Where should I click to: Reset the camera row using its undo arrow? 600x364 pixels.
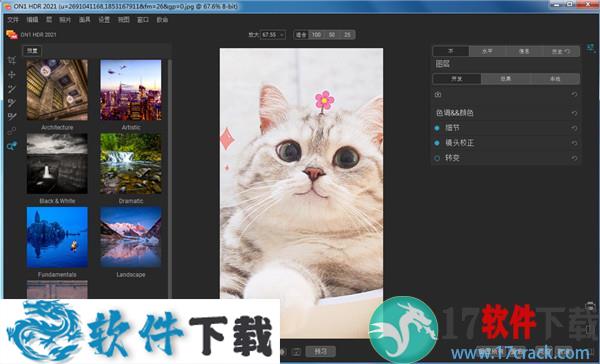[574, 94]
